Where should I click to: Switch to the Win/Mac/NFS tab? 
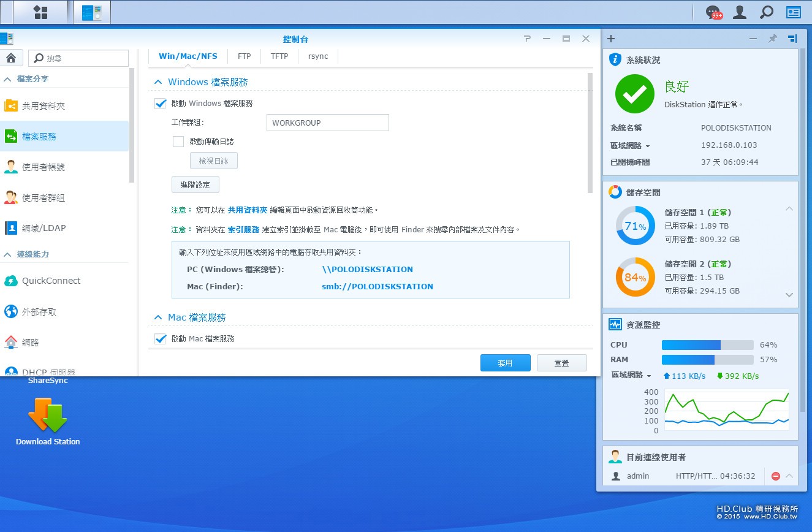pyautogui.click(x=188, y=56)
